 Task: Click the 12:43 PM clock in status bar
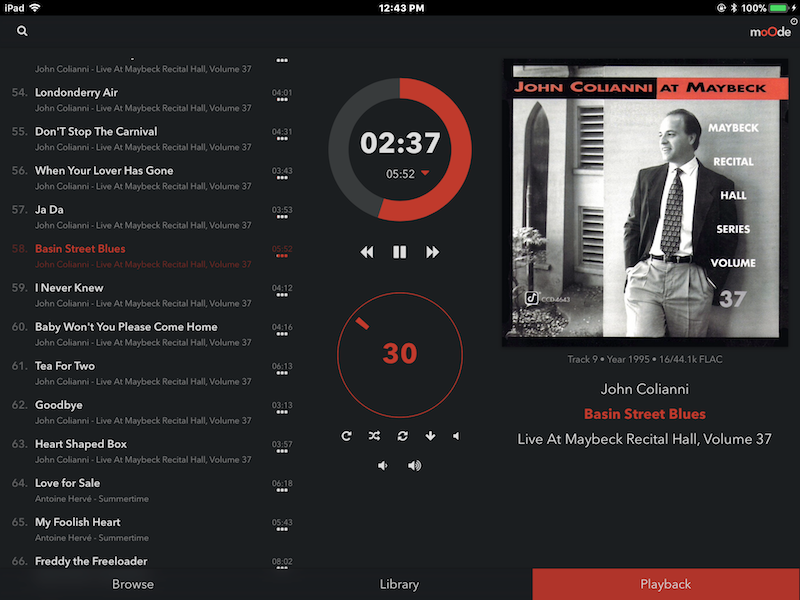click(402, 8)
